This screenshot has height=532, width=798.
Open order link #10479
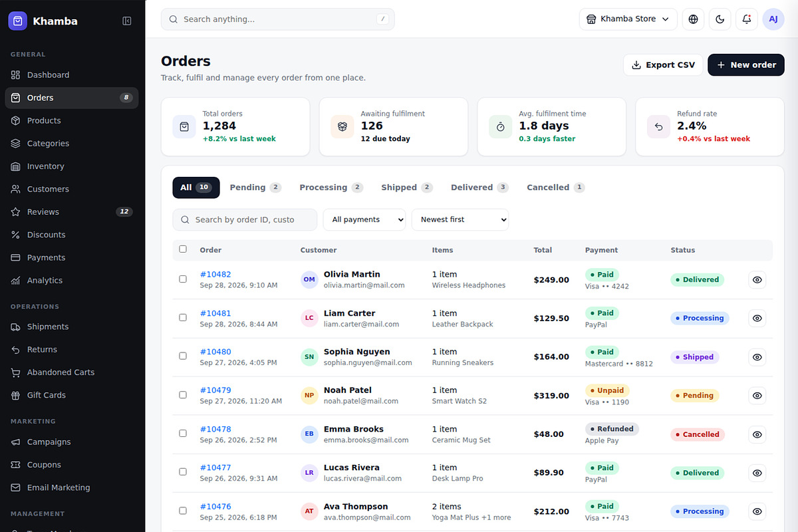(x=215, y=390)
